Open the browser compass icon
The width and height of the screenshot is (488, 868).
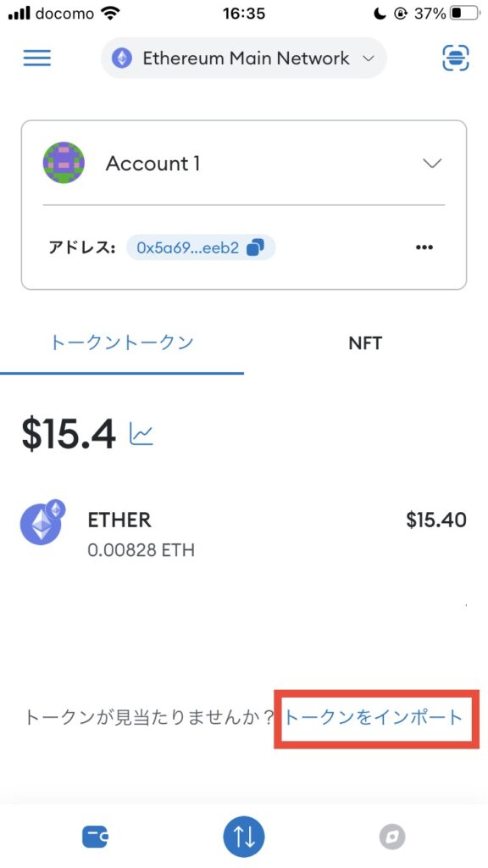(392, 837)
